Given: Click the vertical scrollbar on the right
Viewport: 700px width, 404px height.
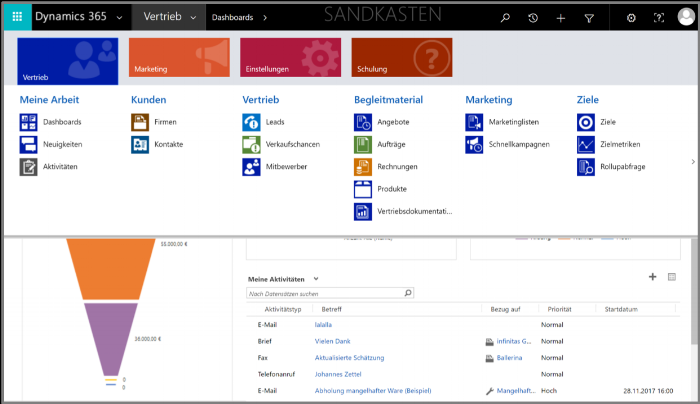Looking at the screenshot, I should point(695,291).
